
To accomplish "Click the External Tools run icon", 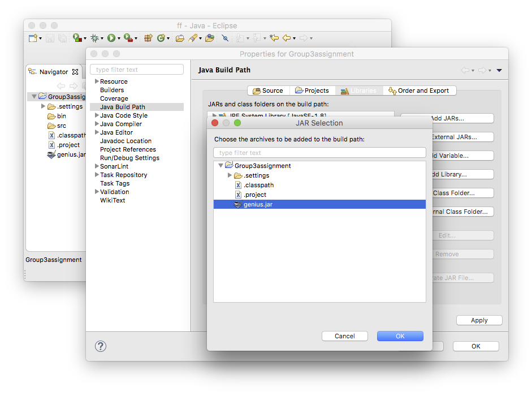I will (128, 38).
